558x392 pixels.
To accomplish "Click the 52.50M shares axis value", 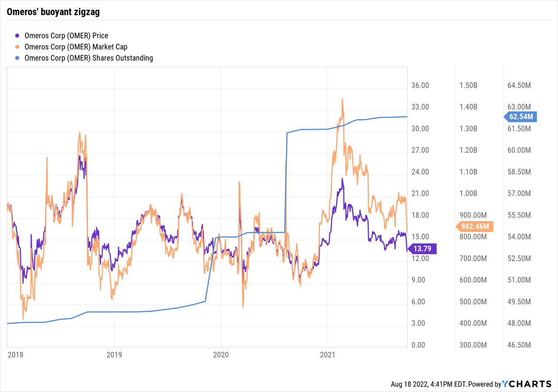I will coord(519,259).
